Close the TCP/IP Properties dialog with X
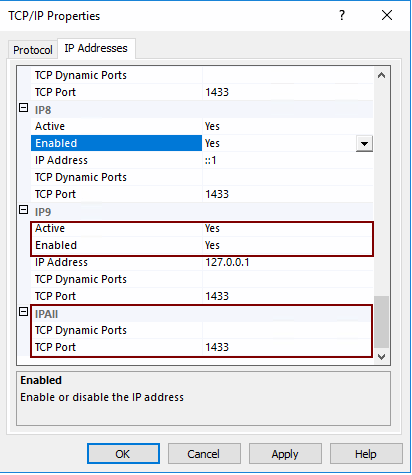 pyautogui.click(x=387, y=15)
